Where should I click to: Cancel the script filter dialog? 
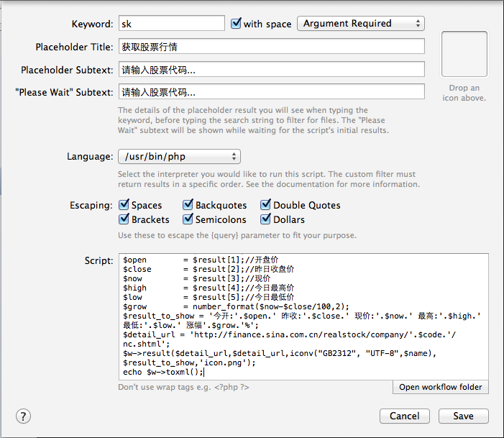404,416
